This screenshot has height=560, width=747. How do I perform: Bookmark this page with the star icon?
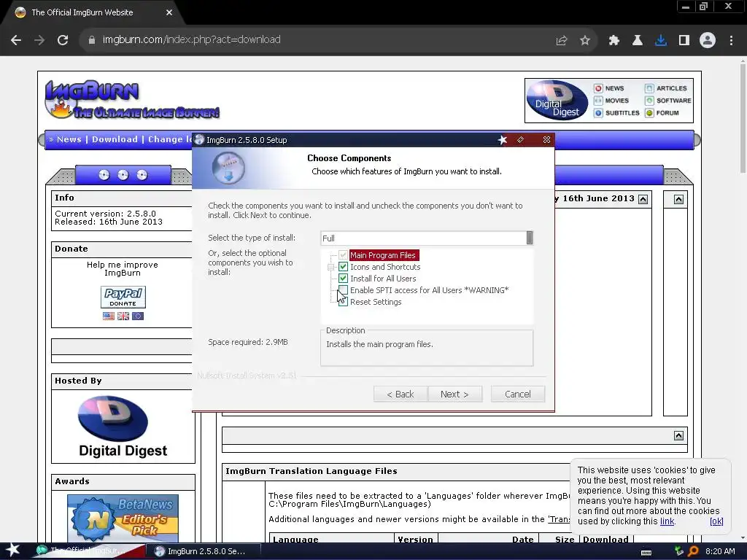click(x=585, y=41)
